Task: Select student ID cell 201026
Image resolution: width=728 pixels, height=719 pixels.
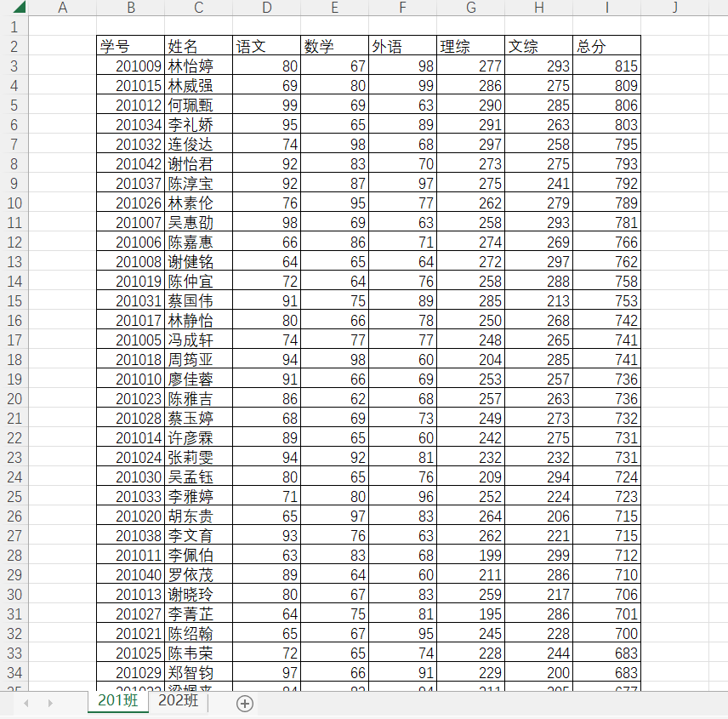Action: (x=130, y=203)
